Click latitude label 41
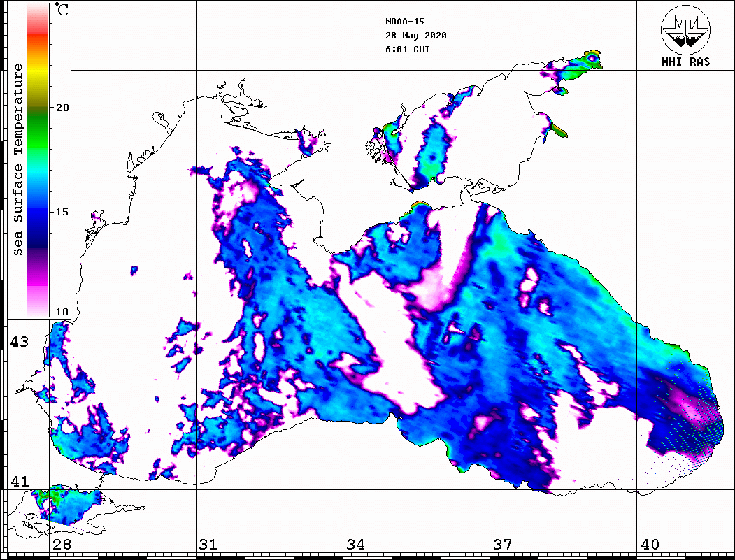This screenshot has width=735, height=560. pyautogui.click(x=19, y=481)
